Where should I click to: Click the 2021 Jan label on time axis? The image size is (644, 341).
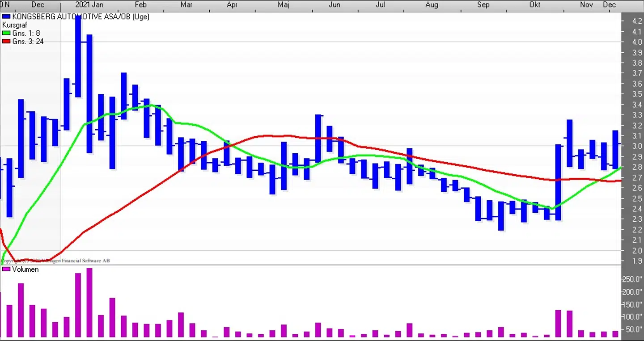click(89, 5)
